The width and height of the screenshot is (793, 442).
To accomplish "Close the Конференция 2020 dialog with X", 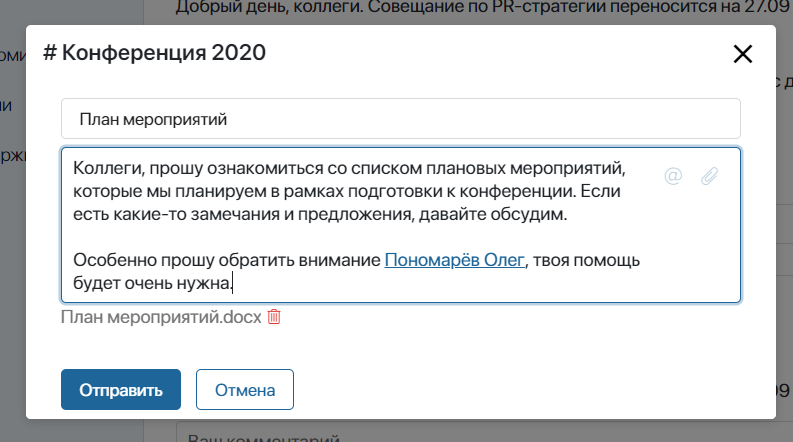I will 742,54.
